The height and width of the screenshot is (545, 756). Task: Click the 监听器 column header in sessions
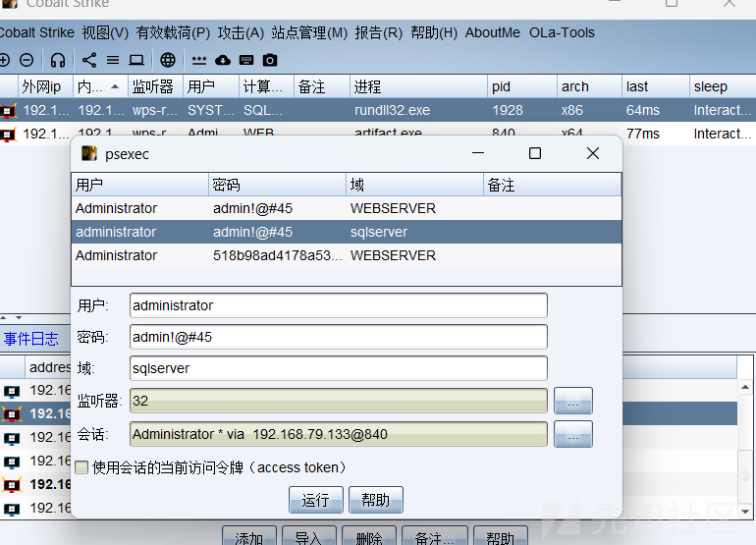155,86
